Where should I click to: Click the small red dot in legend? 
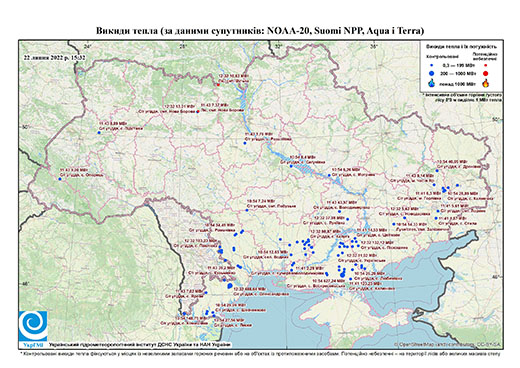485,65
